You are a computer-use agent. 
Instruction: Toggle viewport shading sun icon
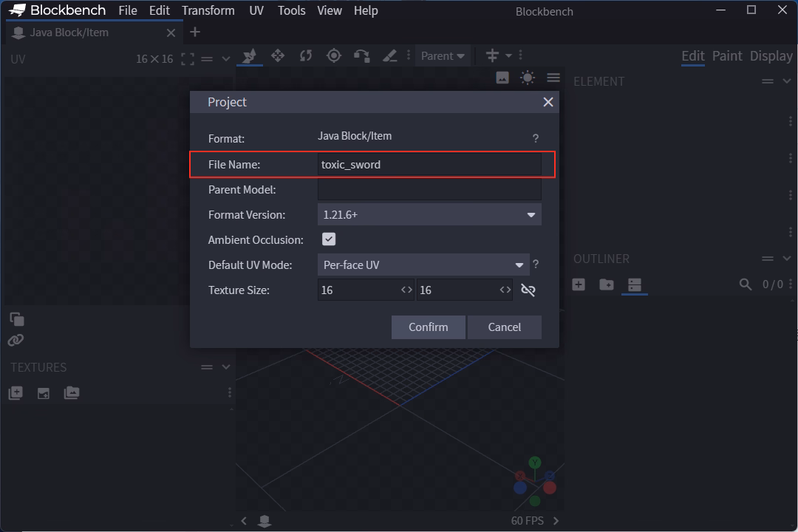[528, 78]
